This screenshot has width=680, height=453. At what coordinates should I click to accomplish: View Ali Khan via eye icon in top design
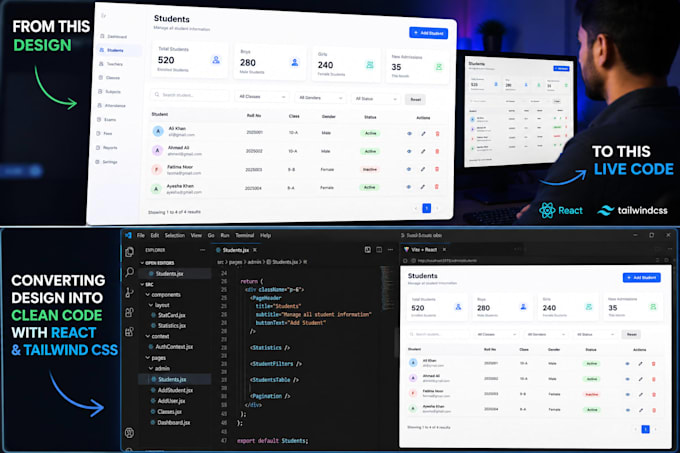(409, 134)
